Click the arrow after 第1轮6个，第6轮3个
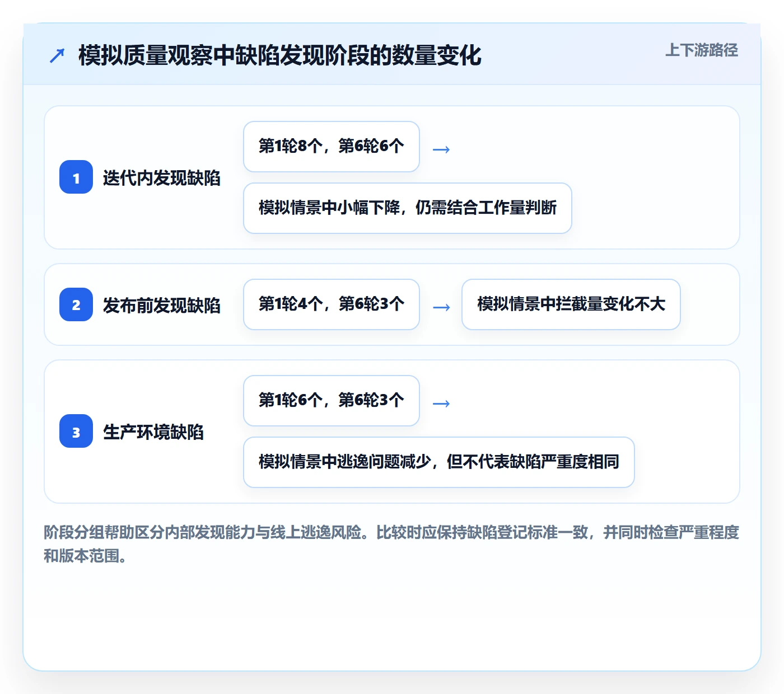784x694 pixels. pyautogui.click(x=441, y=404)
